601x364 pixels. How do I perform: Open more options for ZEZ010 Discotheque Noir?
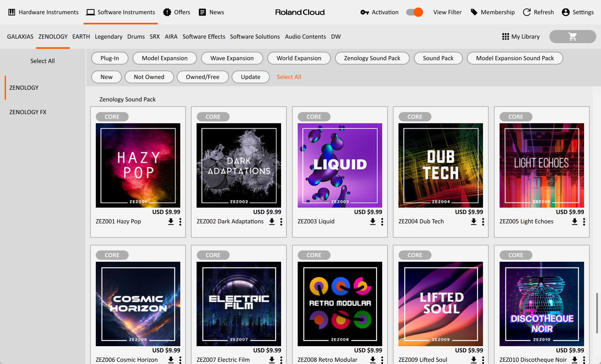pyautogui.click(x=584, y=360)
